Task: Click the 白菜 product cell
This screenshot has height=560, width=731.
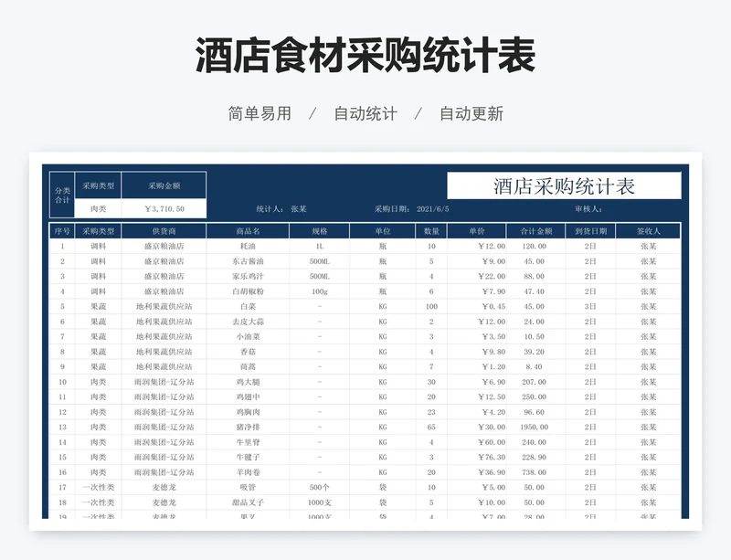Action: click(x=248, y=306)
